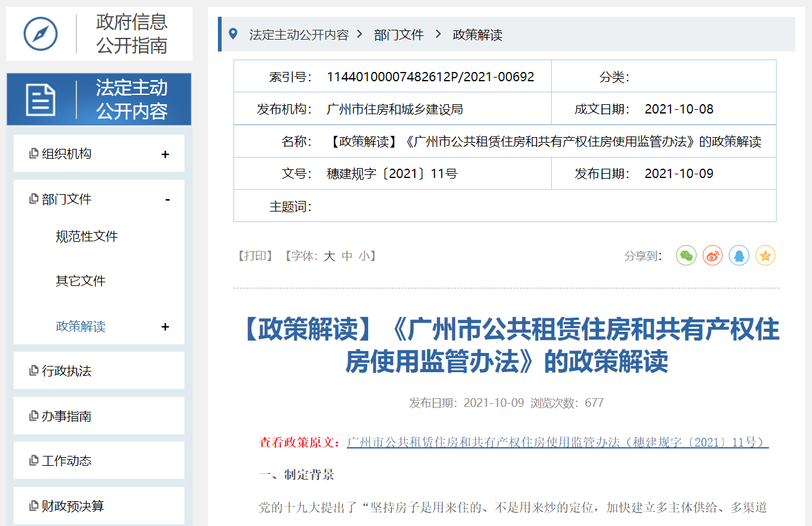Set font size to 小
Image resolution: width=812 pixels, height=526 pixels.
click(x=364, y=256)
